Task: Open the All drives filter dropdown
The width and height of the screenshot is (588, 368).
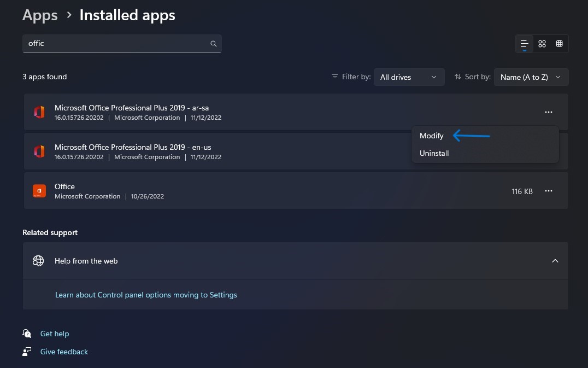Action: tap(409, 77)
